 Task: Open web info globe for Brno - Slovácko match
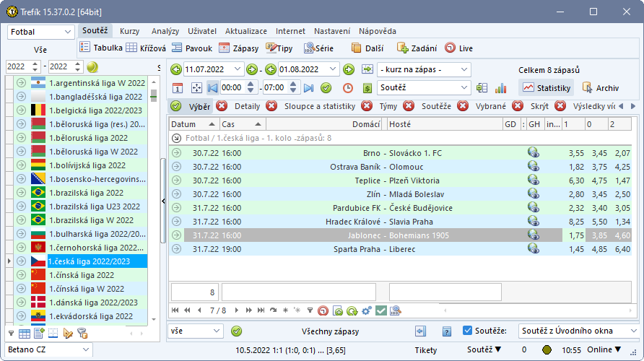(534, 153)
